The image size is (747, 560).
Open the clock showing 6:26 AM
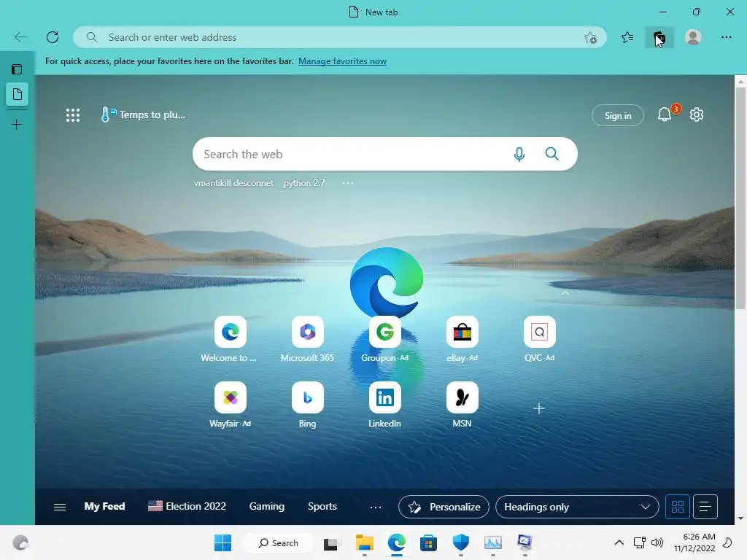pos(694,542)
